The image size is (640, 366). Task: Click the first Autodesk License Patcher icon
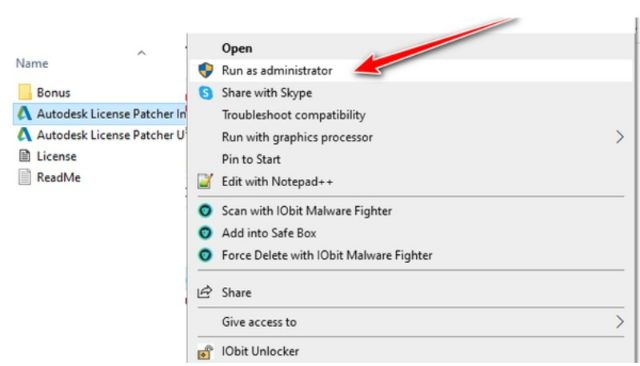(24, 113)
